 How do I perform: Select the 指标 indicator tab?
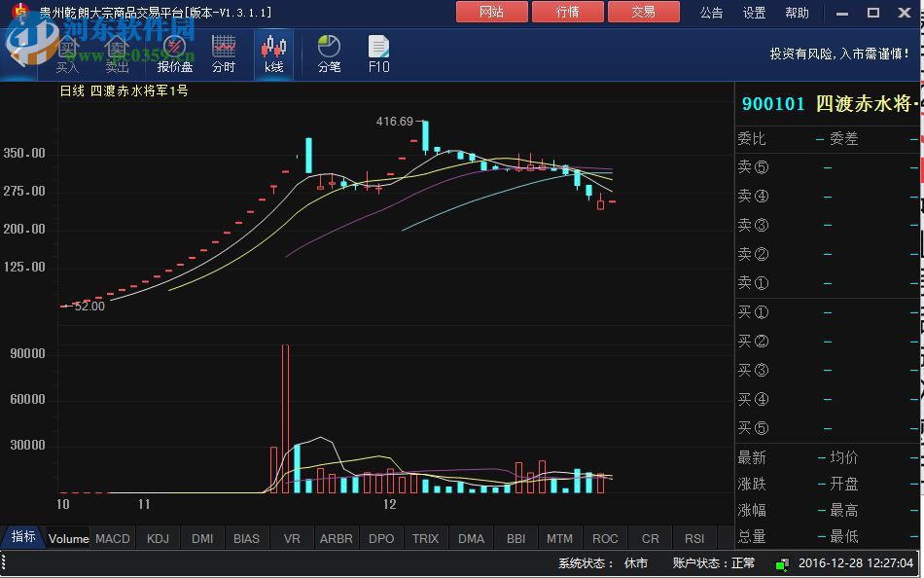click(23, 537)
